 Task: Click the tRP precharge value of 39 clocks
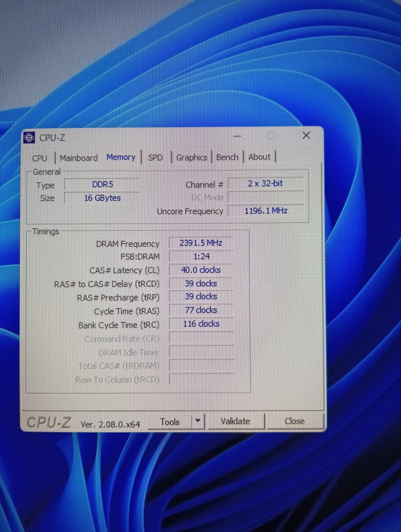tap(201, 297)
